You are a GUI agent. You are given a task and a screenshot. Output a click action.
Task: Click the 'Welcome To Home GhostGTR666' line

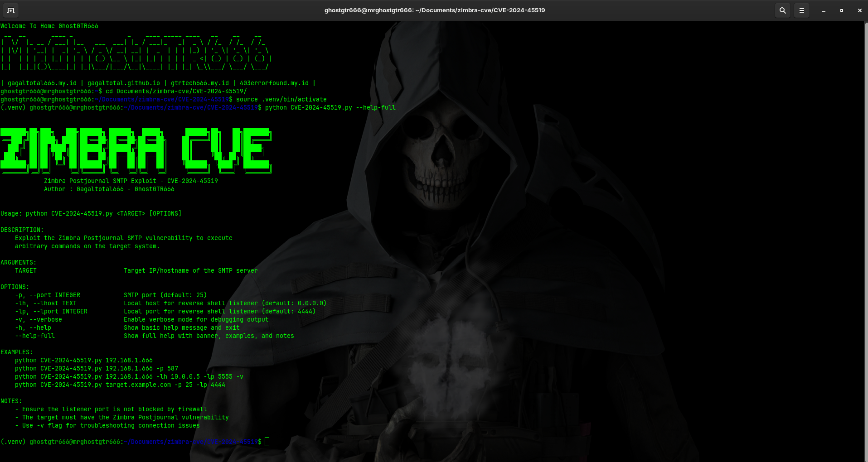[49, 26]
